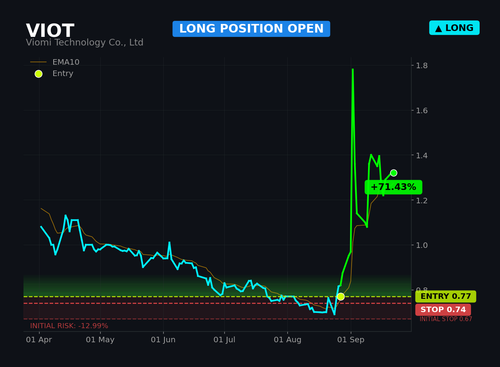Click the 01 Aug axis label
Image resolution: width=500 pixels, height=367 pixels.
tap(287, 340)
